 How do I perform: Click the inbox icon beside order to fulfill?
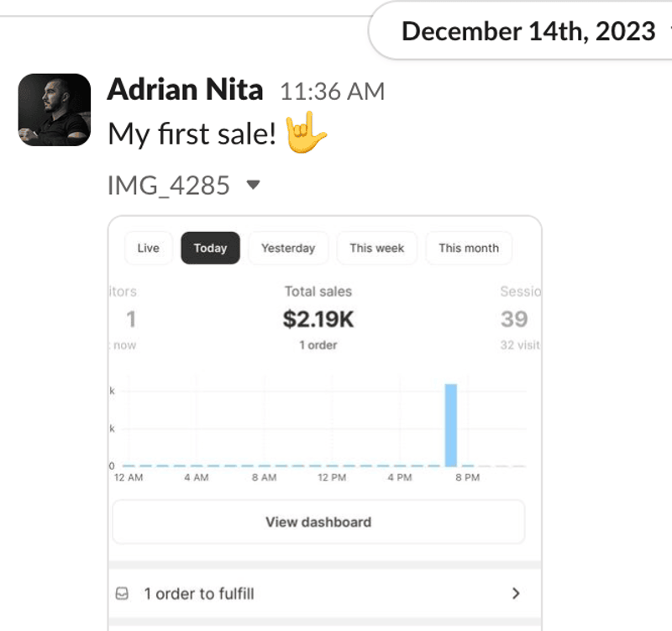click(x=122, y=593)
